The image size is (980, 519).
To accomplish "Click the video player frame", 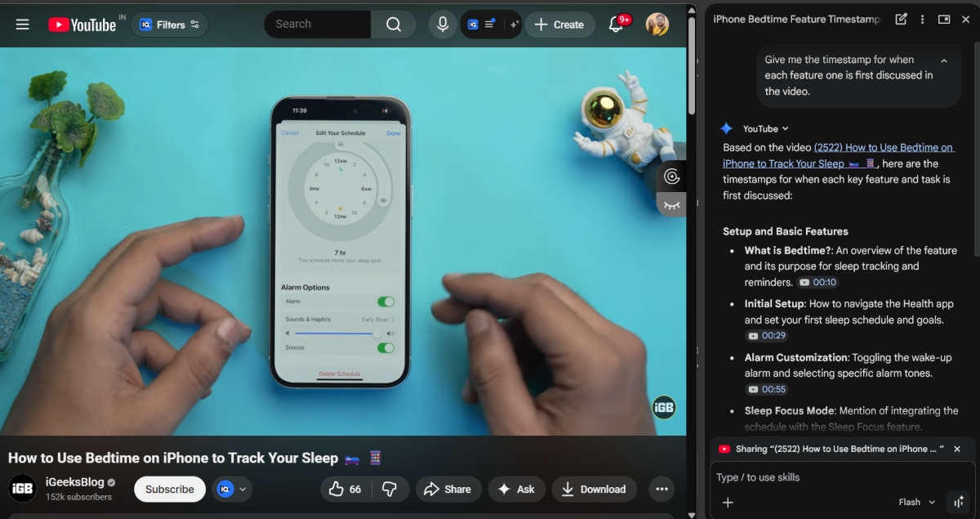I will 343,241.
